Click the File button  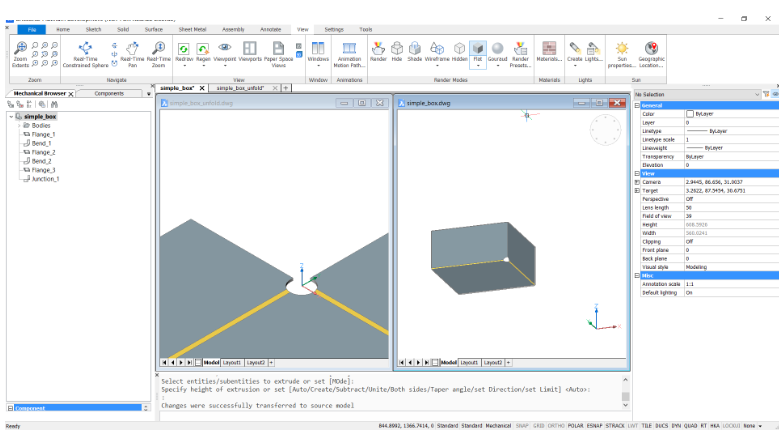tap(31, 30)
